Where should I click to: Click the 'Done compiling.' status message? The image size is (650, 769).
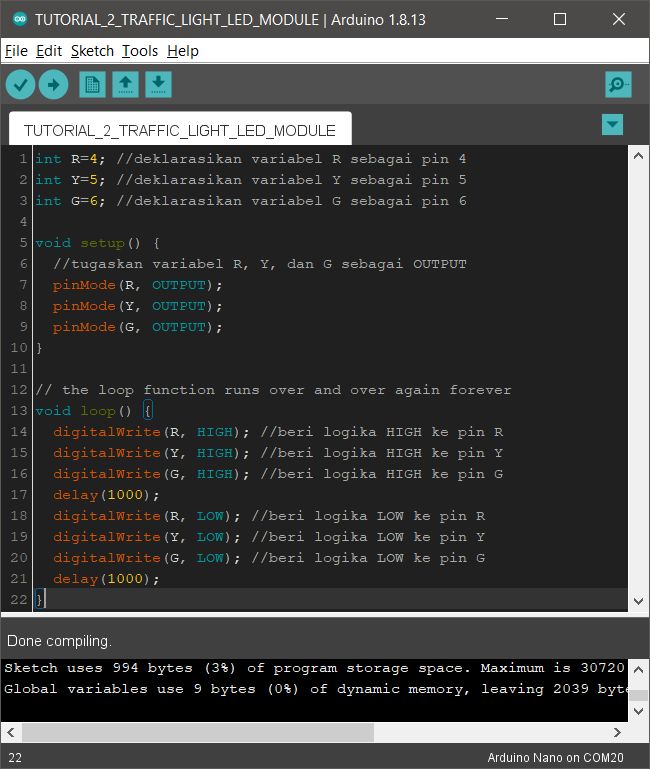click(x=59, y=641)
